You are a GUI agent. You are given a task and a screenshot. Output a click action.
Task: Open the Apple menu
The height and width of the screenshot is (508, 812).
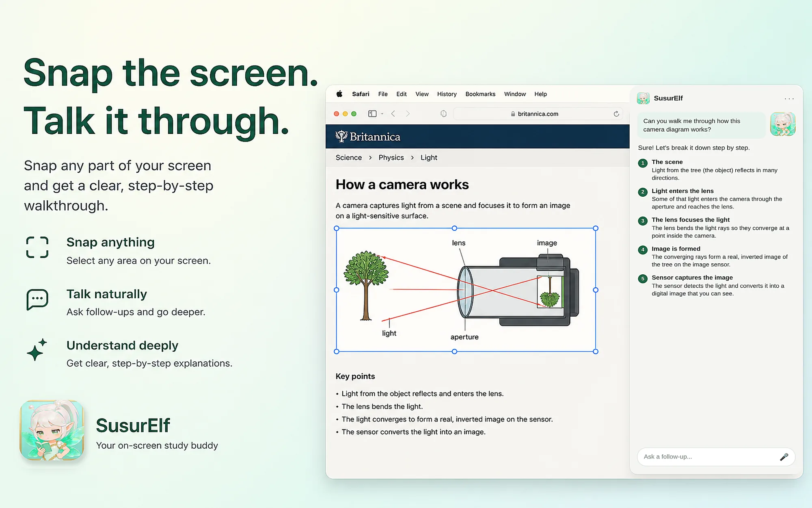point(339,94)
